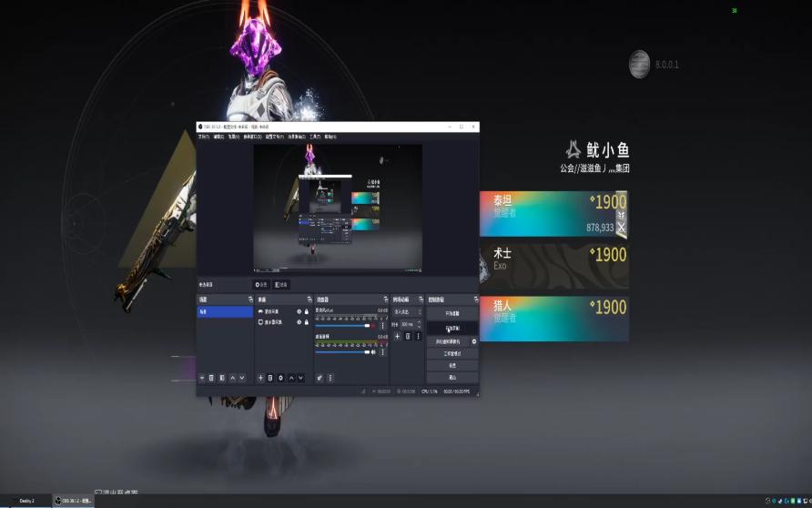Move source down in Sources panel
Image resolution: width=812 pixels, height=508 pixels.
pos(301,378)
